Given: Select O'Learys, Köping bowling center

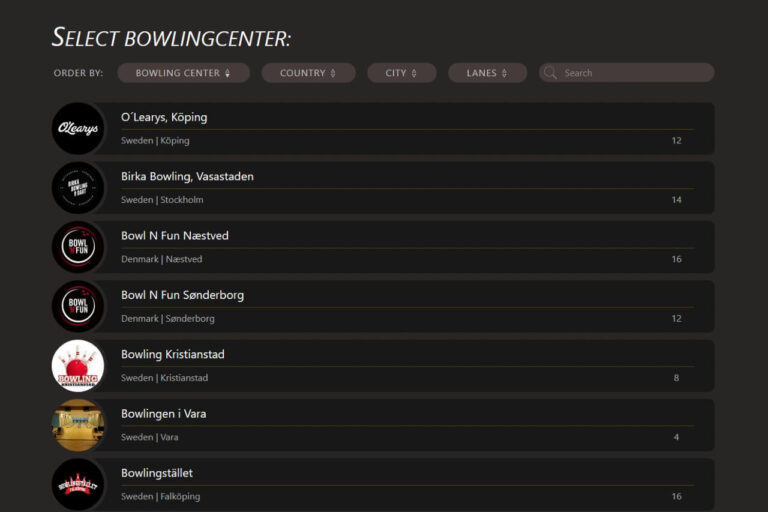Looking at the screenshot, I should 164,118.
